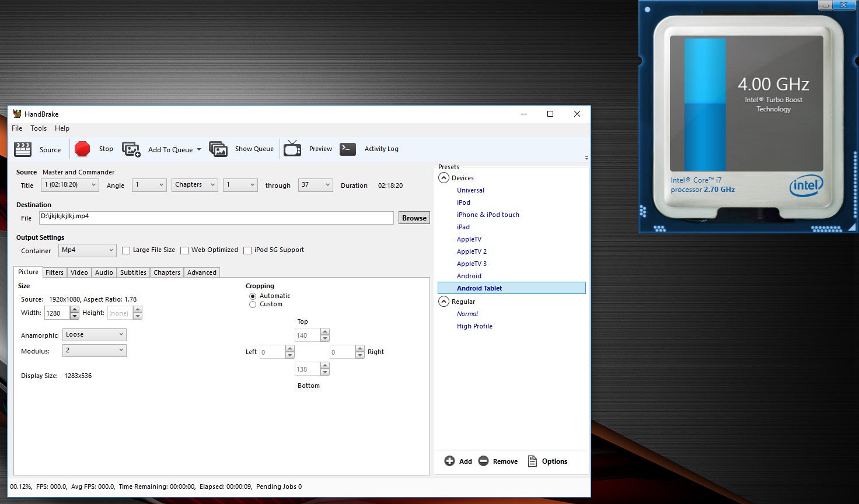Open the Chapters mode dropdown
The image size is (859, 504).
point(195,185)
